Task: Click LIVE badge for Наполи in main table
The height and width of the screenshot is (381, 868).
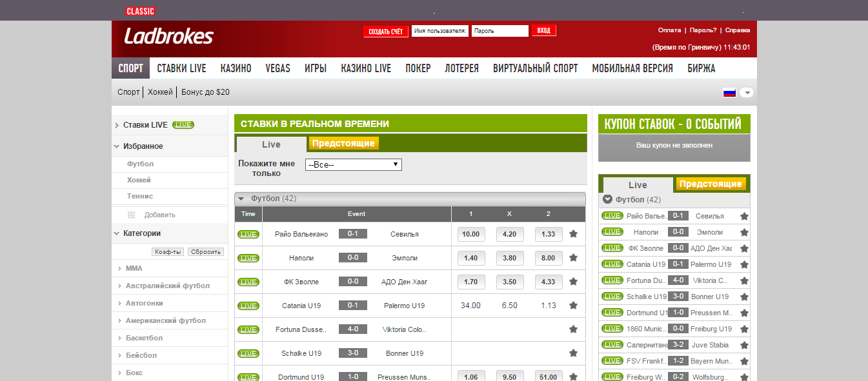Action: pos(248,258)
